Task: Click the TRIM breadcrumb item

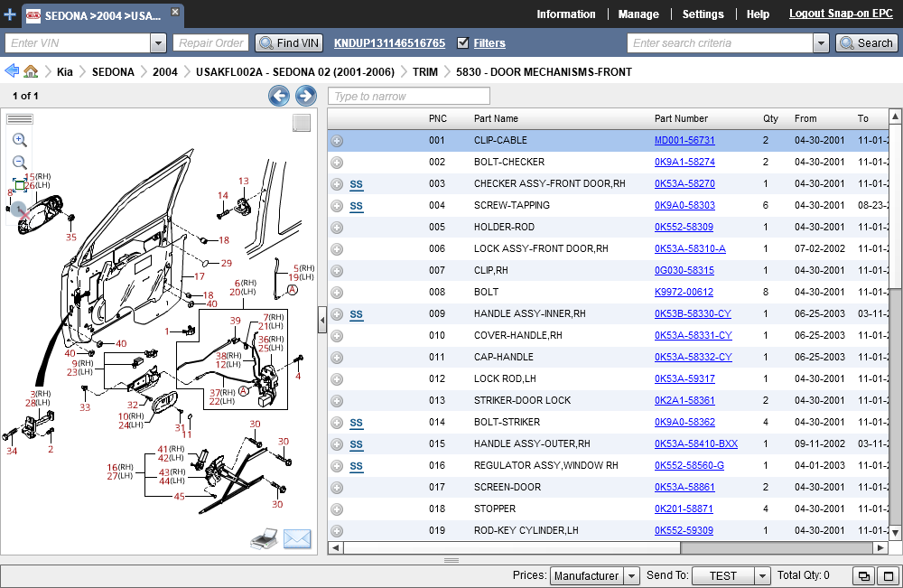Action: pyautogui.click(x=425, y=72)
